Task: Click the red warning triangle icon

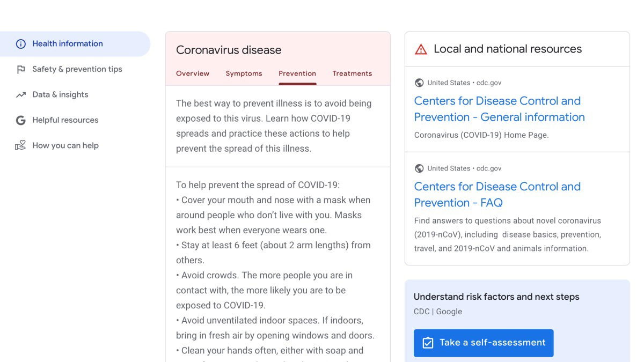Action: pyautogui.click(x=421, y=49)
